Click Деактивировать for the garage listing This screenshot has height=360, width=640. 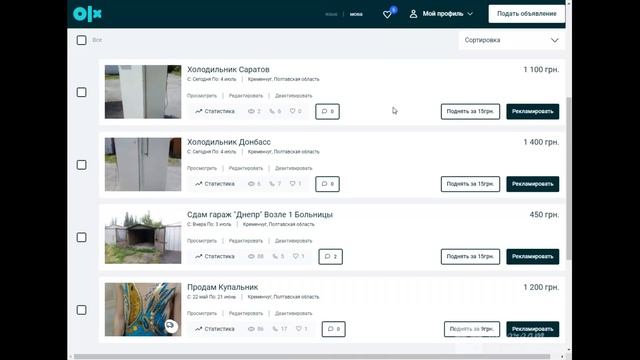click(293, 241)
